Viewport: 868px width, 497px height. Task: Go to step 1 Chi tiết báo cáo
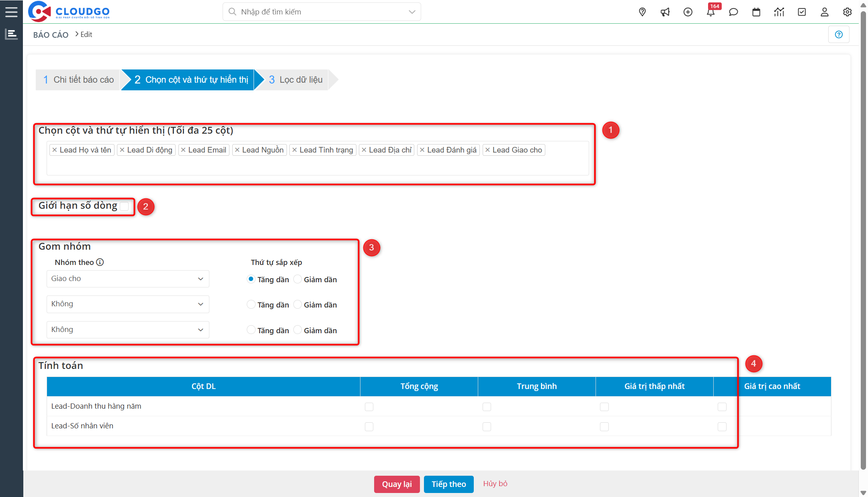pos(78,79)
